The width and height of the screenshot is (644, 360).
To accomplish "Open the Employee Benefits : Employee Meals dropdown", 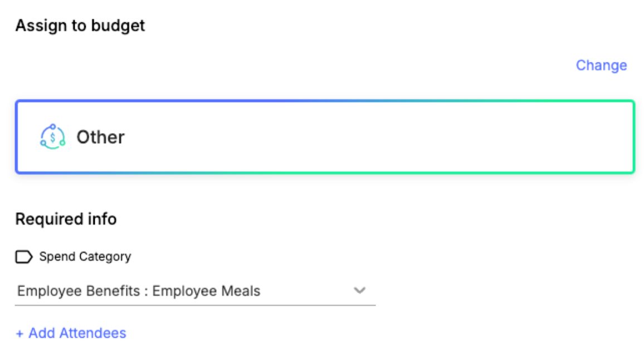I will (195, 291).
